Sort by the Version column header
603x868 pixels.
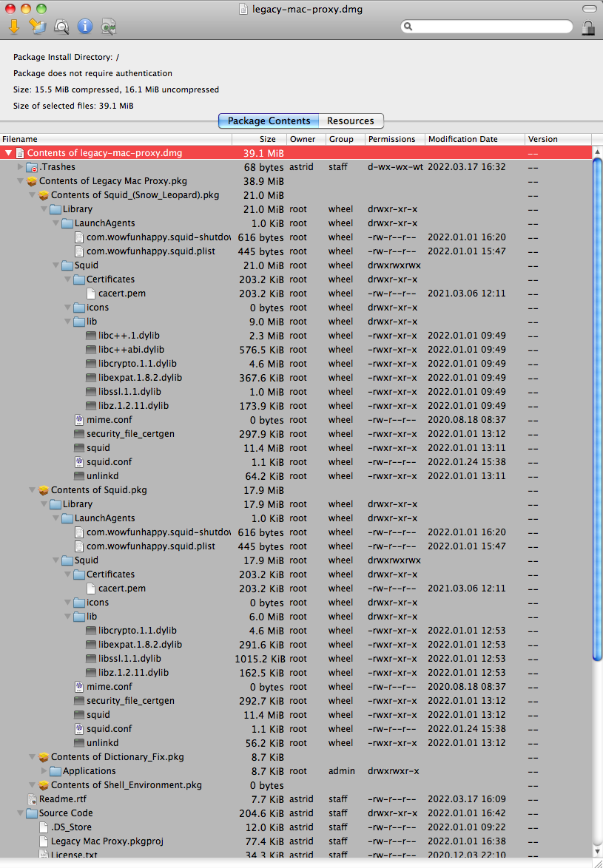pyautogui.click(x=558, y=139)
